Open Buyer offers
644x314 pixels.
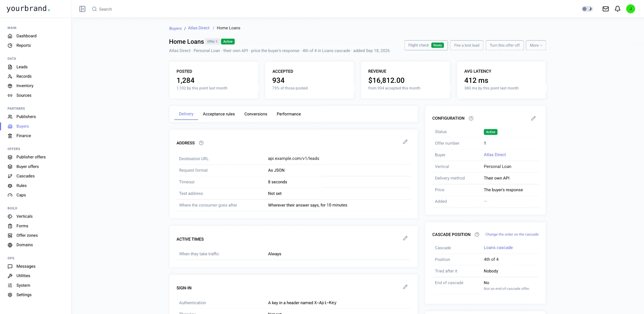click(x=27, y=166)
